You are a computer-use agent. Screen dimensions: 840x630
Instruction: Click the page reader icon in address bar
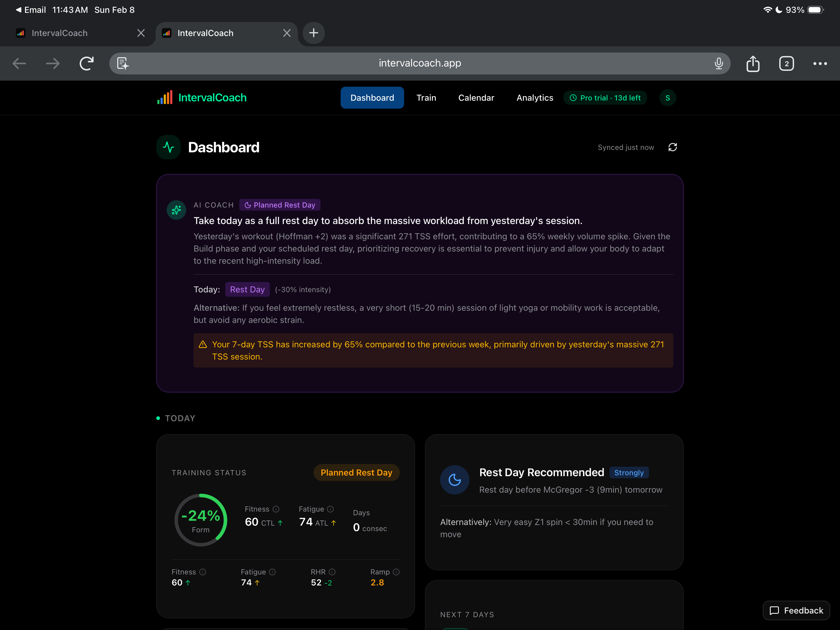pos(123,63)
